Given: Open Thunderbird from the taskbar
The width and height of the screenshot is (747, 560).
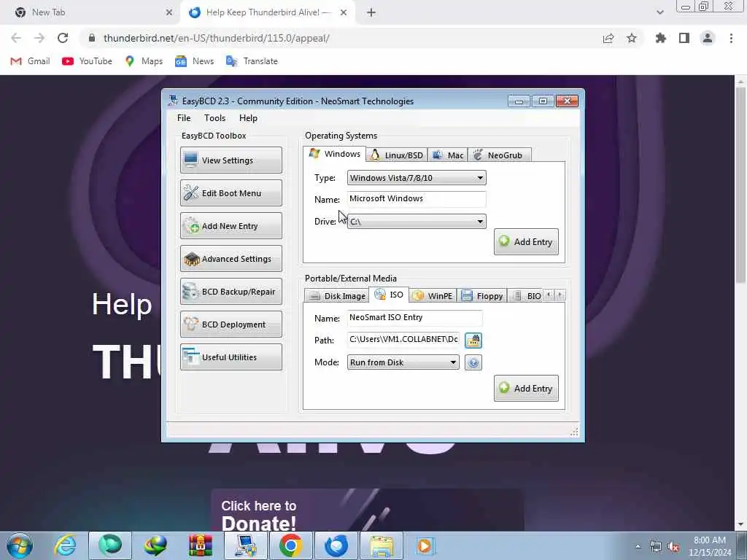Looking at the screenshot, I should point(336,545).
